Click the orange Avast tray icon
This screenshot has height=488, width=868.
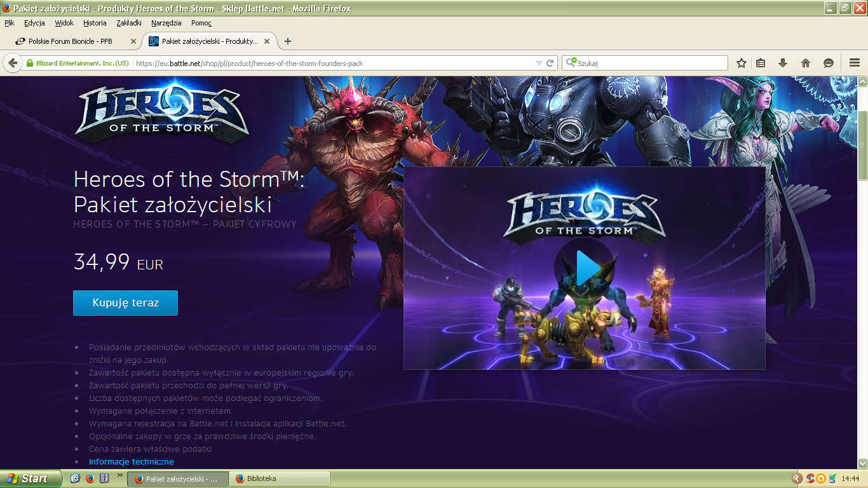(x=821, y=478)
